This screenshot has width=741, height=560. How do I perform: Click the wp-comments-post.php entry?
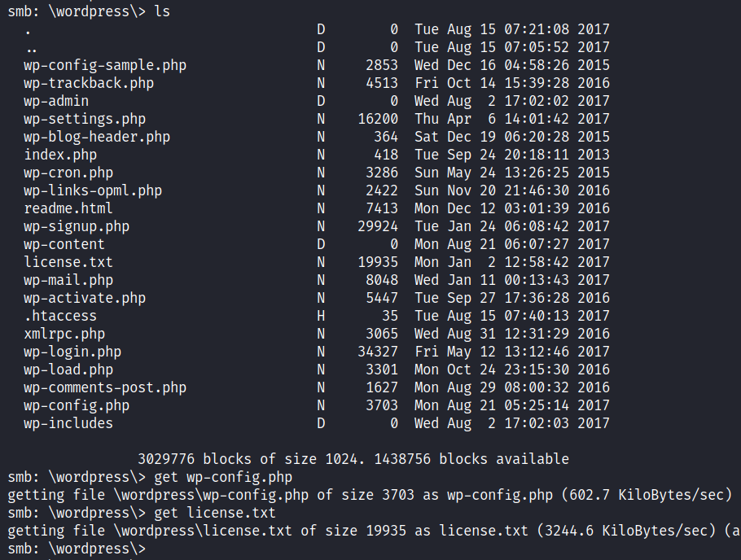coord(105,387)
